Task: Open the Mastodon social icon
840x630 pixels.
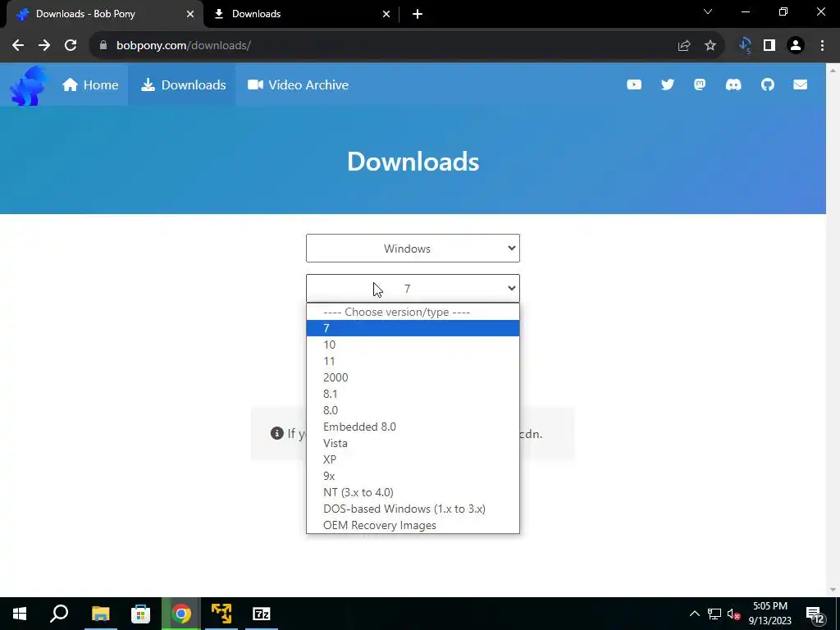Action: pos(700,84)
